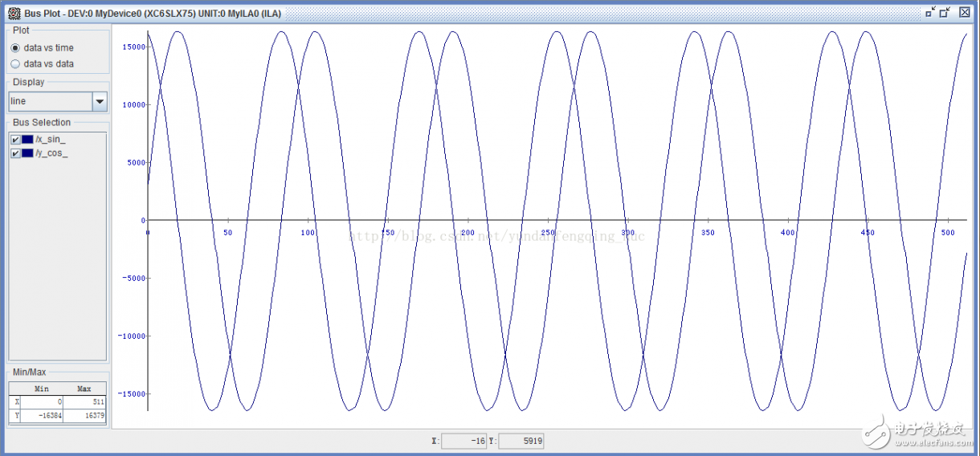Open the Display dropdown arrow
Screen dimensions: 980x456
[x=100, y=102]
